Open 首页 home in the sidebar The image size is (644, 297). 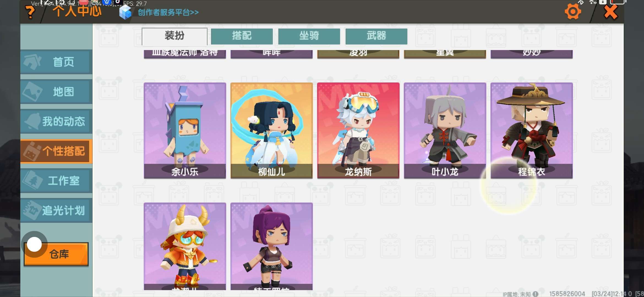pyautogui.click(x=56, y=62)
